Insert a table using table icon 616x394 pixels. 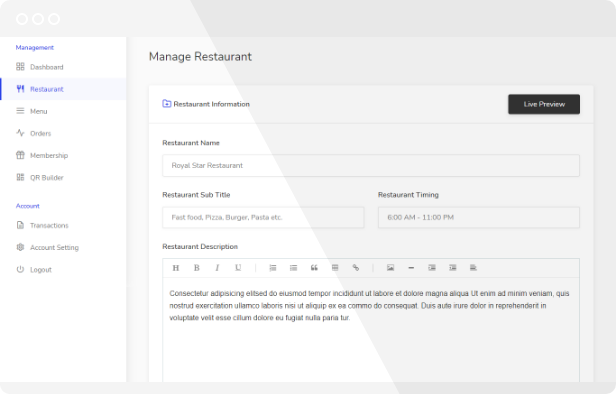335,268
